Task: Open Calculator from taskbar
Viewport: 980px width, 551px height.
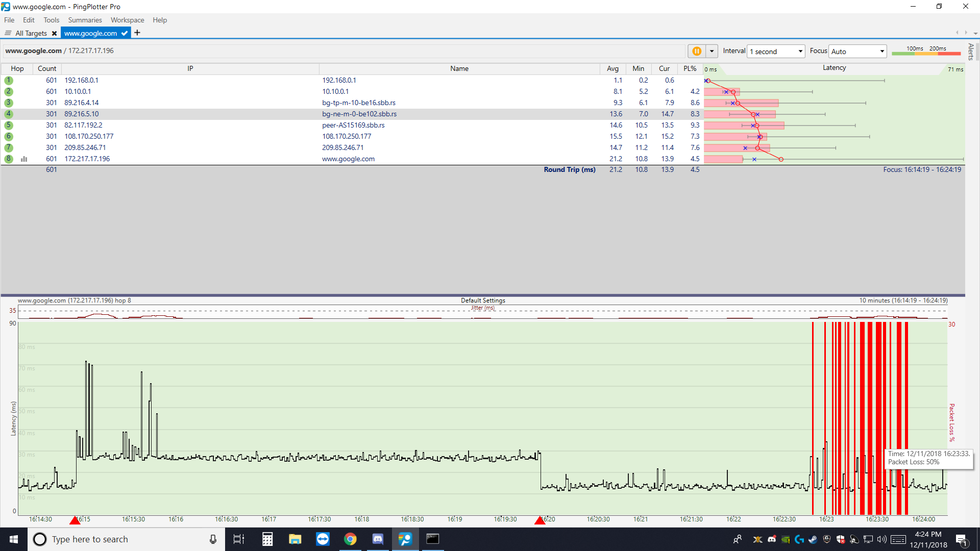Action: (x=267, y=539)
